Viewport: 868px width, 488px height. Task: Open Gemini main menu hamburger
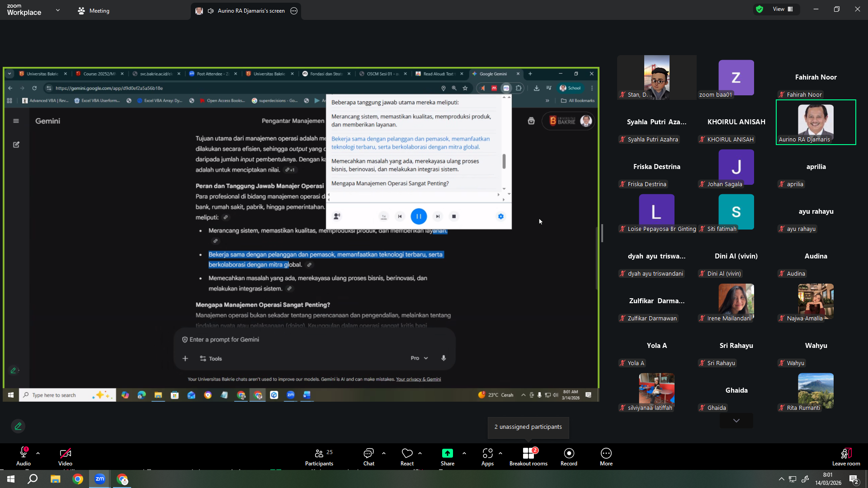[x=16, y=121]
